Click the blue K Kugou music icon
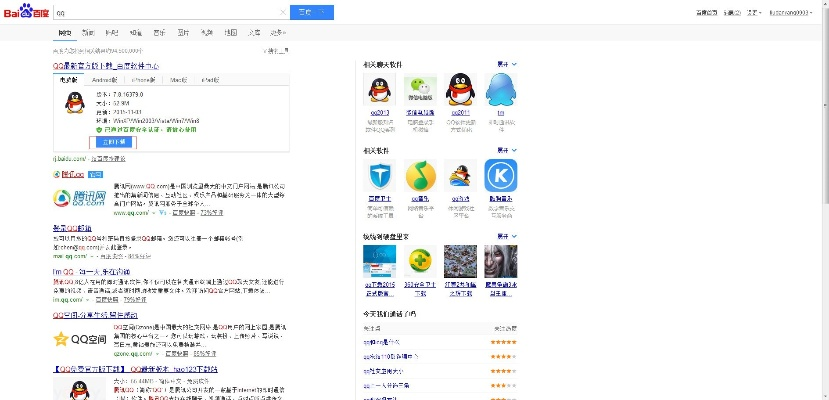The width and height of the screenshot is (829, 400). (501, 176)
